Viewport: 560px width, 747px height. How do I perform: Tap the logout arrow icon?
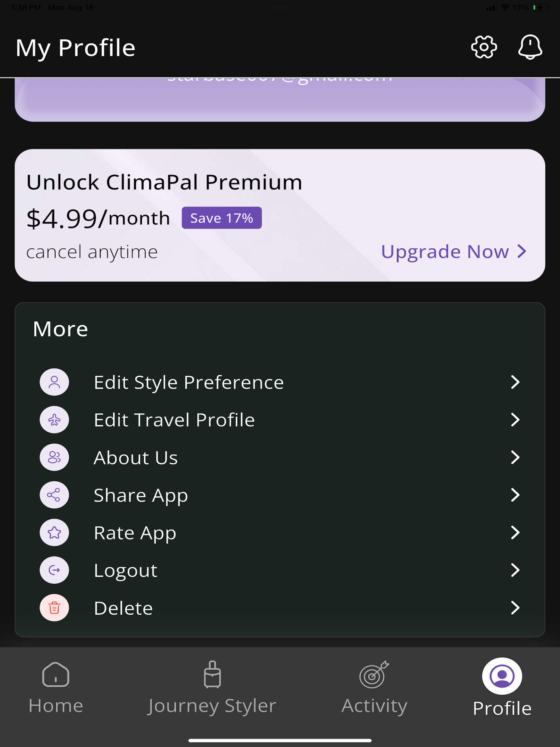click(54, 570)
